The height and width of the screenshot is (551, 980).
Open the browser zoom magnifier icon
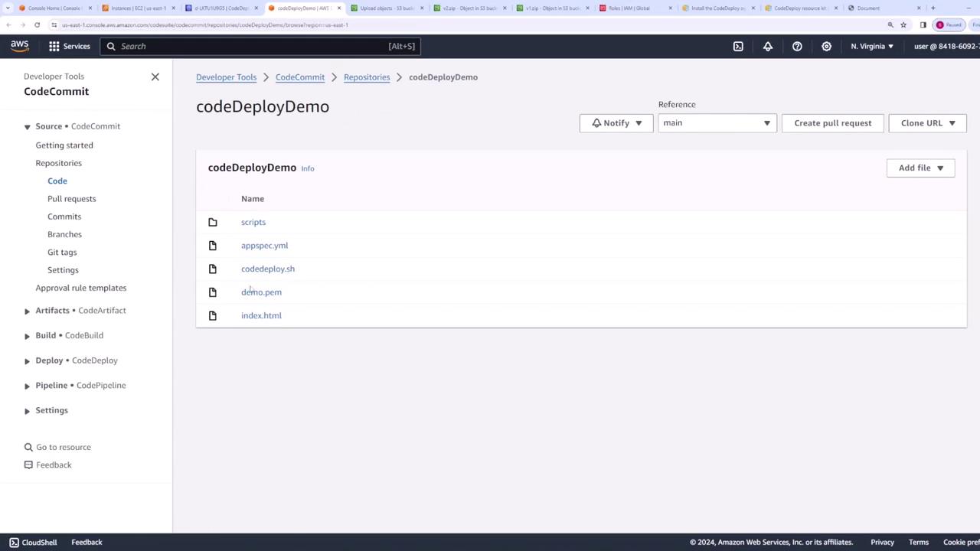click(890, 24)
